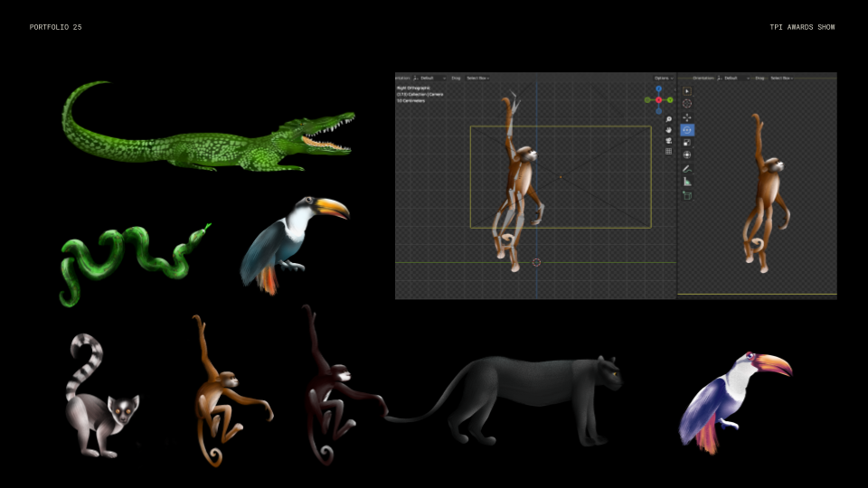The height and width of the screenshot is (488, 868).
Task: Open left viewport Orientation Default dropdown
Action: click(x=429, y=78)
